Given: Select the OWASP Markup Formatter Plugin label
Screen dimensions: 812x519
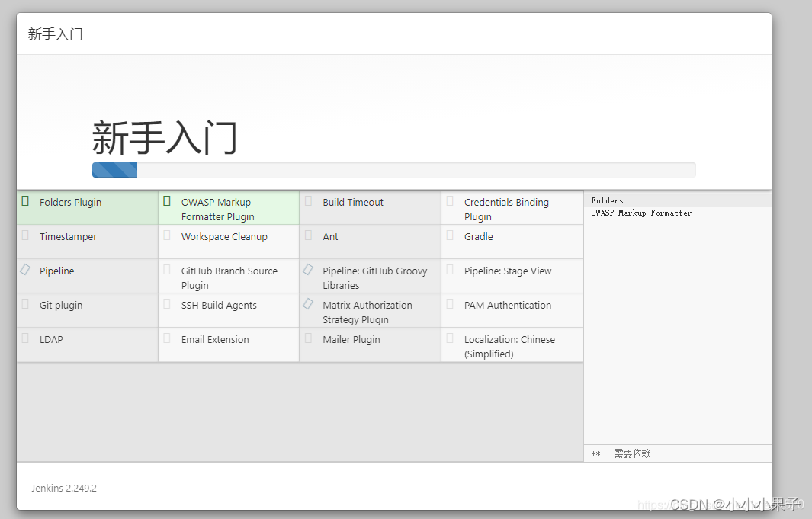Looking at the screenshot, I should [217, 210].
